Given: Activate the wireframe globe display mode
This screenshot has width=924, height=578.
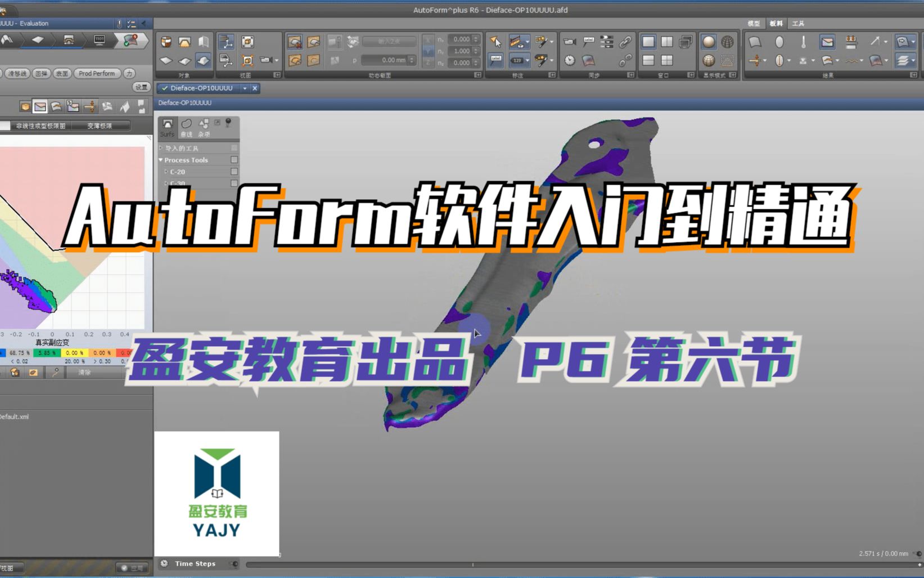Looking at the screenshot, I should tap(729, 41).
